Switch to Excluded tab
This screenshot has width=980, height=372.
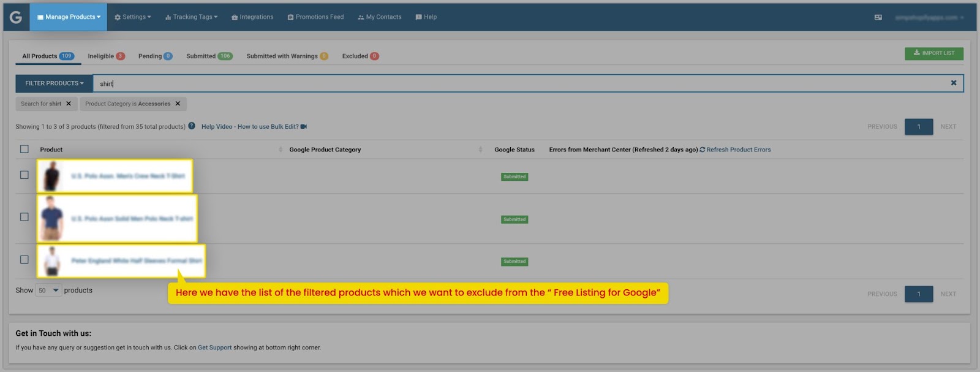click(x=360, y=56)
